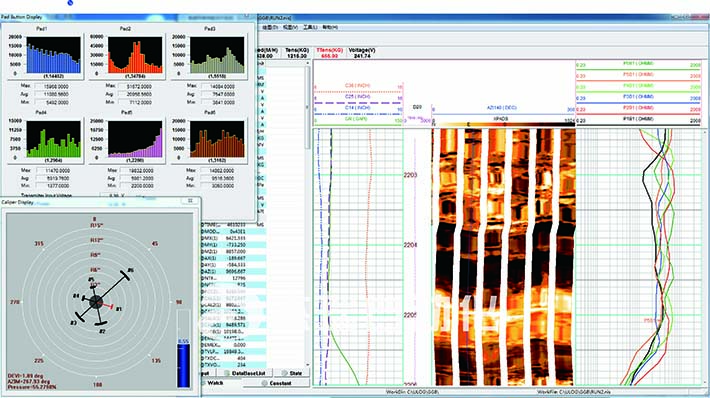The height and width of the screenshot is (398, 710).
Task: Click the bottom scroll arrow of data list
Action: click(x=308, y=364)
